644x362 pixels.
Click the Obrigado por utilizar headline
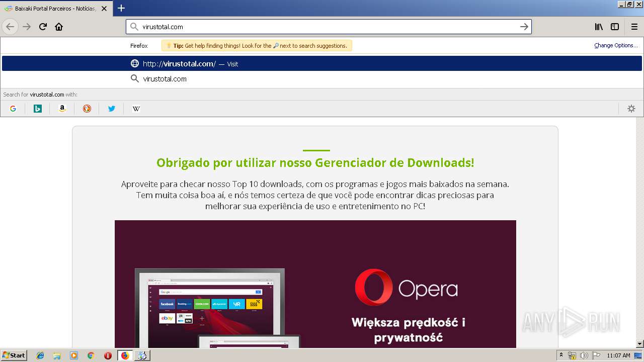[x=315, y=163]
